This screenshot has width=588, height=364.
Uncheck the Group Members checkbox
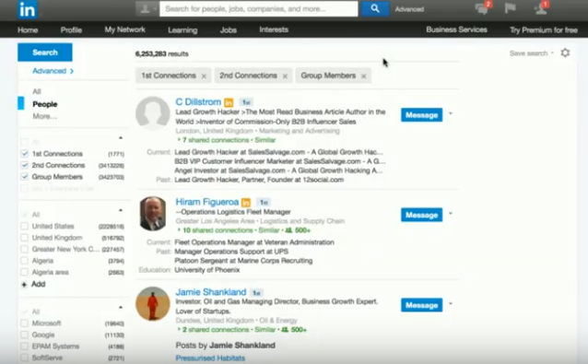coord(24,177)
